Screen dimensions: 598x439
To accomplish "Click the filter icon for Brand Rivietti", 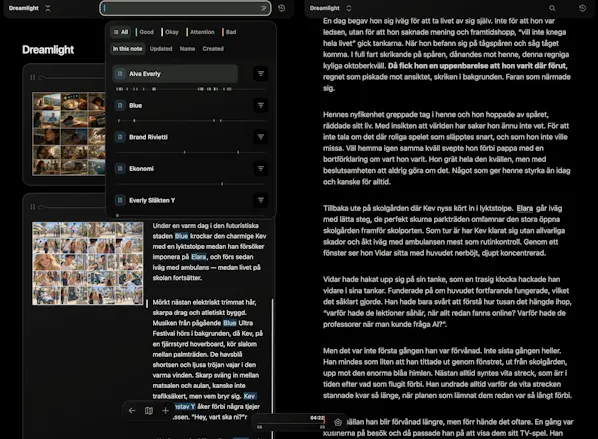I will (x=261, y=137).
